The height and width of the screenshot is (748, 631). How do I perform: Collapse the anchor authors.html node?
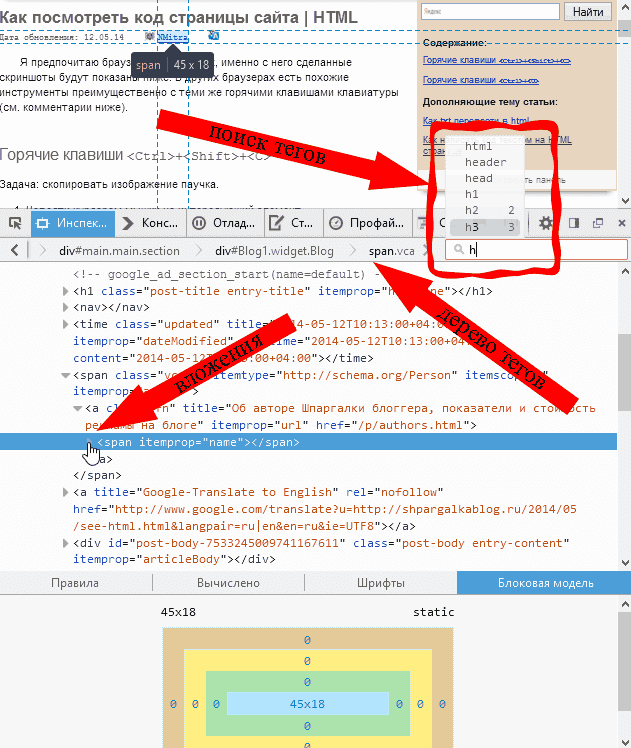(77, 408)
